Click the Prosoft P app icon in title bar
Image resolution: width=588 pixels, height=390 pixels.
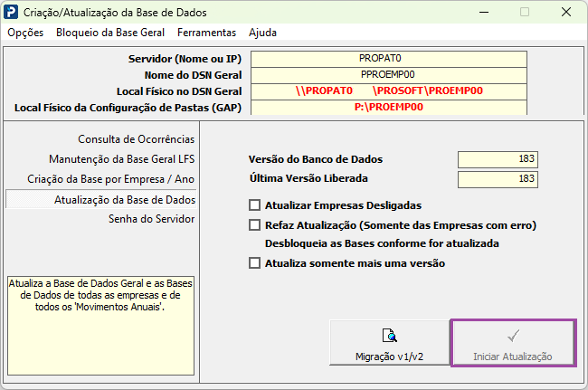point(11,12)
